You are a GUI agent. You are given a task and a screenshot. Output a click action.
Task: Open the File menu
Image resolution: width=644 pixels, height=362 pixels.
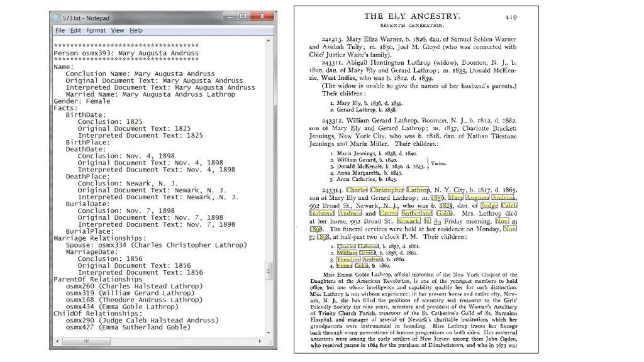(60, 30)
